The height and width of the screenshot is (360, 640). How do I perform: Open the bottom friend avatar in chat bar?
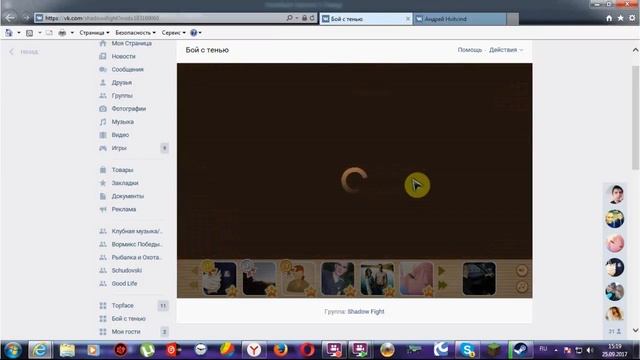point(615,313)
